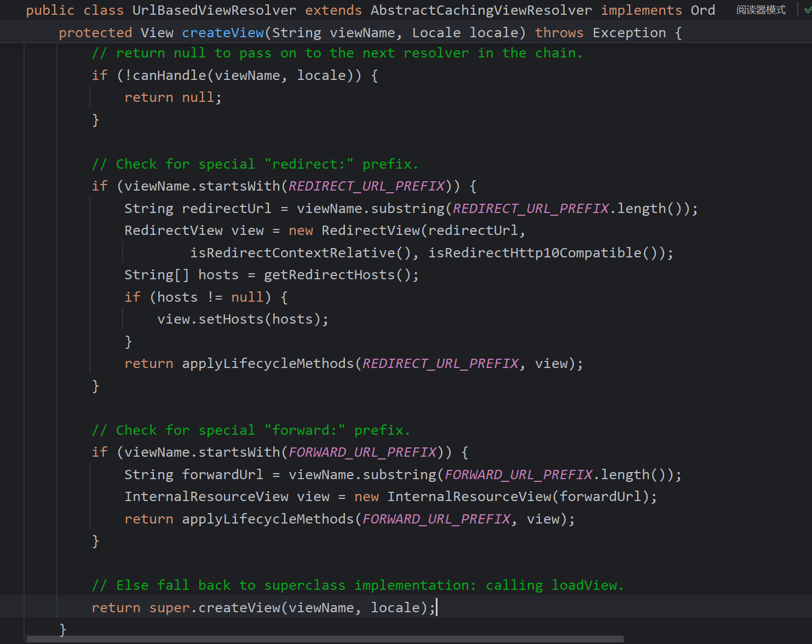Viewport: 812px width, 644px height.
Task: Click the isRedirectContextRelative() method call
Action: [x=300, y=253]
